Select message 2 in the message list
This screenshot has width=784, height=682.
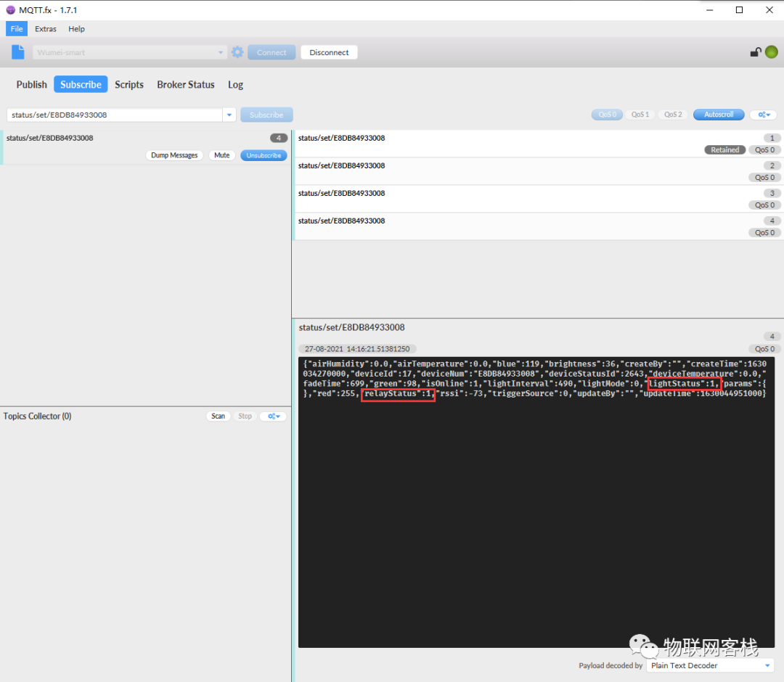pyautogui.click(x=537, y=171)
